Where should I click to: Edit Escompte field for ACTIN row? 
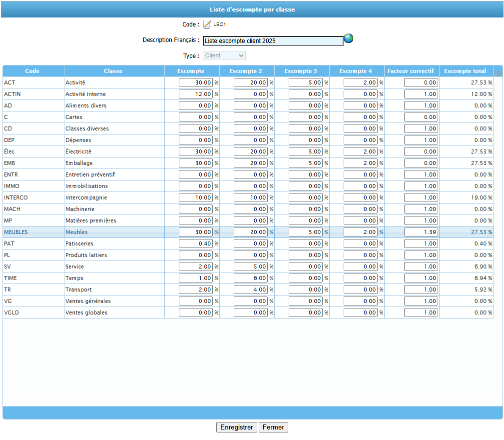[x=196, y=94]
